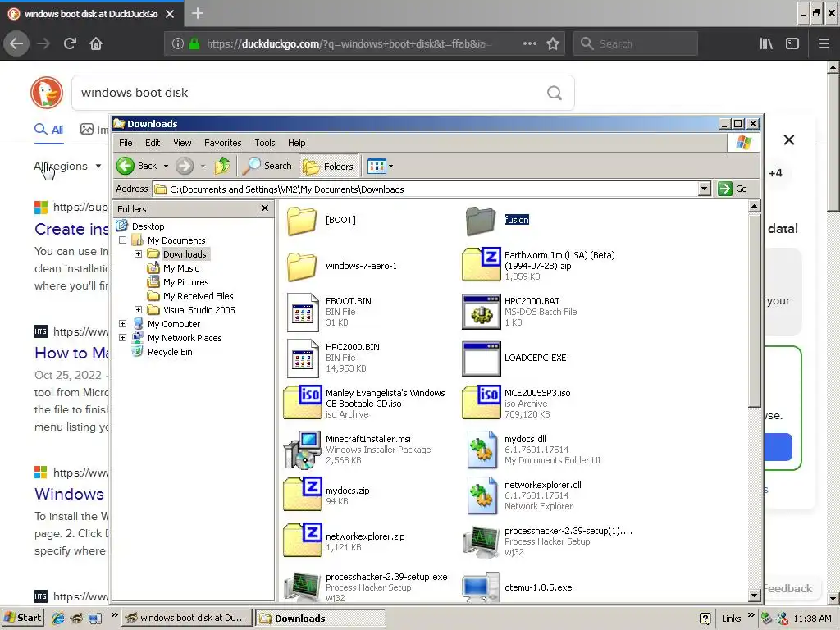This screenshot has height=630, width=840.
Task: Open Firefox page actions three-dot menu
Action: (x=529, y=43)
